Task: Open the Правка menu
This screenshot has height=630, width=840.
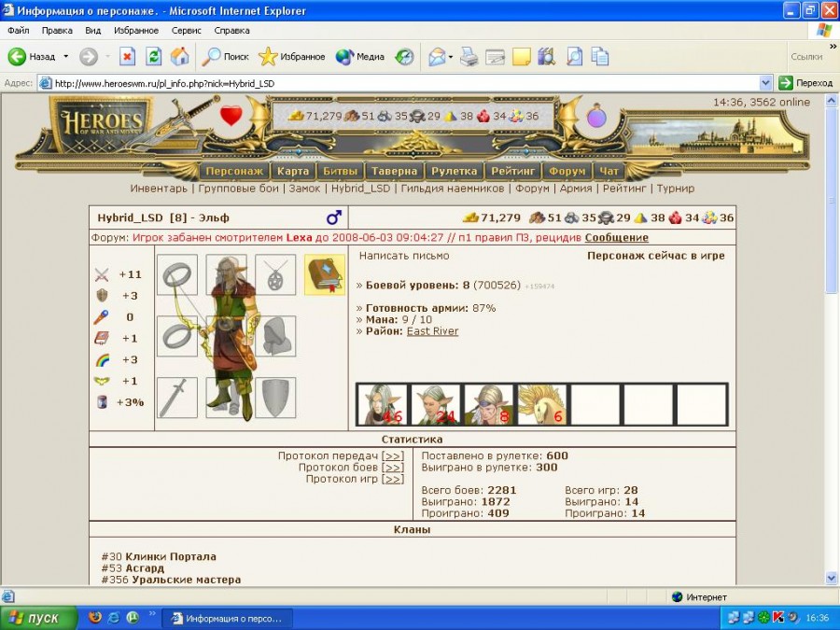Action: pos(57,31)
